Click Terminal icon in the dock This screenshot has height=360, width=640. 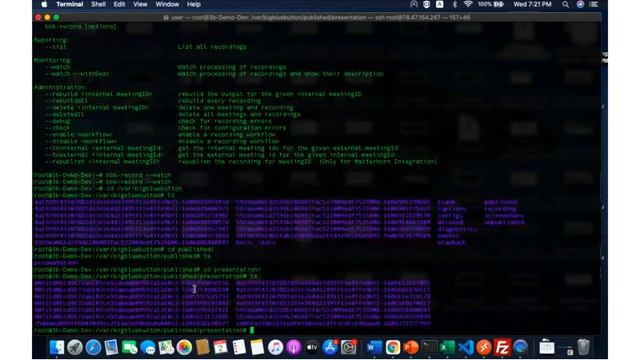click(x=429, y=347)
